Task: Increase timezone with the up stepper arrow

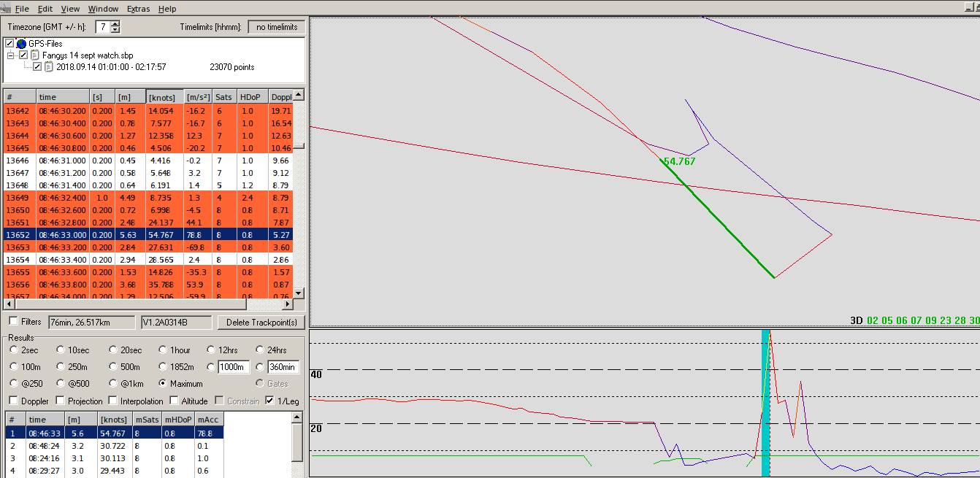Action: pyautogui.click(x=115, y=24)
